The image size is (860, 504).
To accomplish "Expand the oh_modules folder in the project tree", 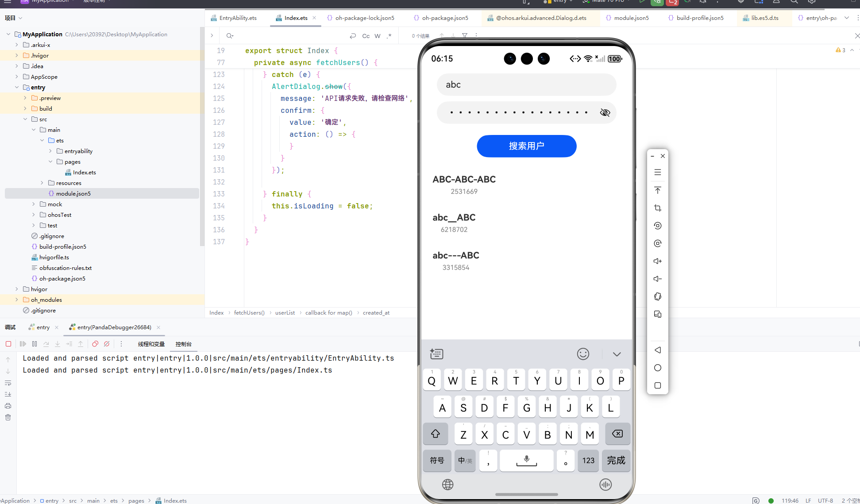I will 17,300.
